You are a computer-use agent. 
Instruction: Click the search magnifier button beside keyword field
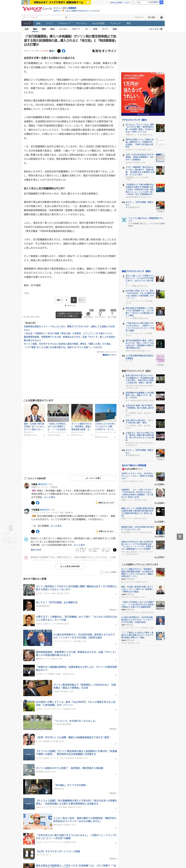[x=66, y=18]
